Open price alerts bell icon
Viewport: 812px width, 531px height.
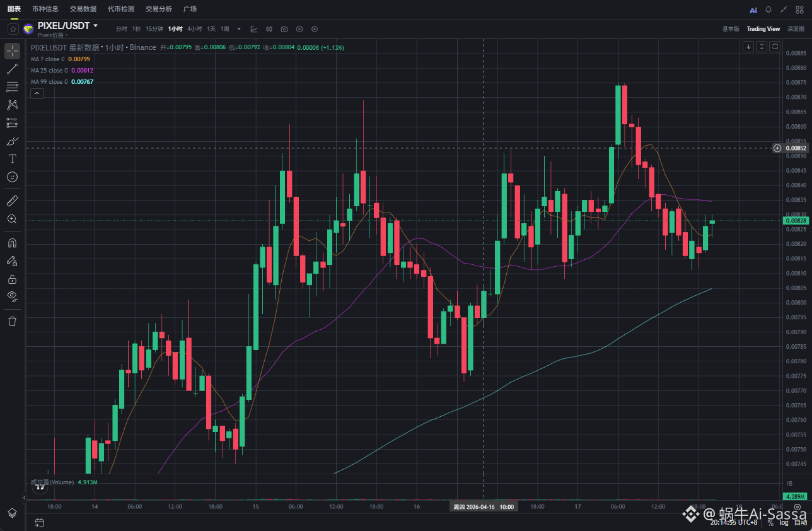(x=768, y=9)
